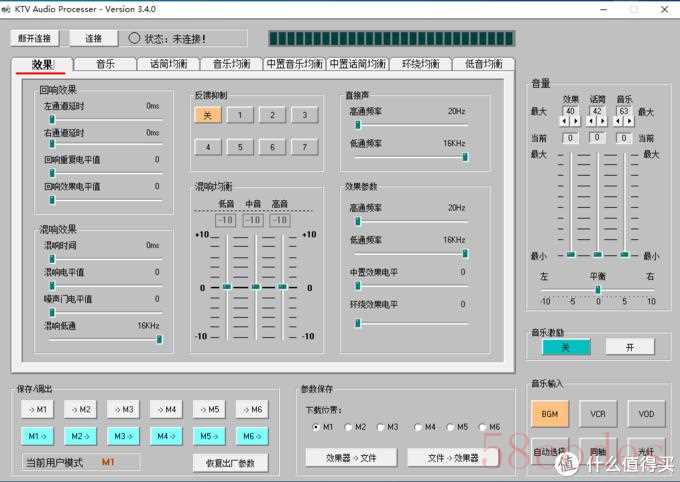Switch to the 音乐 tab

click(x=105, y=64)
